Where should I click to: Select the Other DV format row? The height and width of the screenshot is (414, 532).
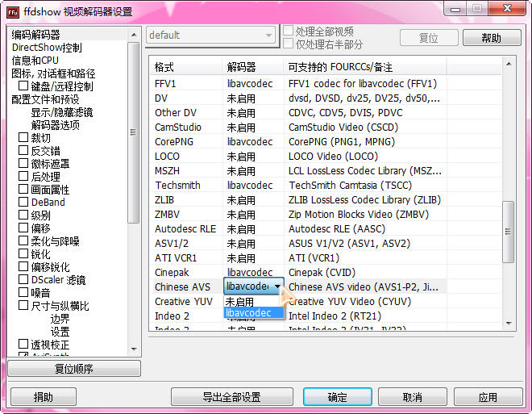click(x=176, y=113)
